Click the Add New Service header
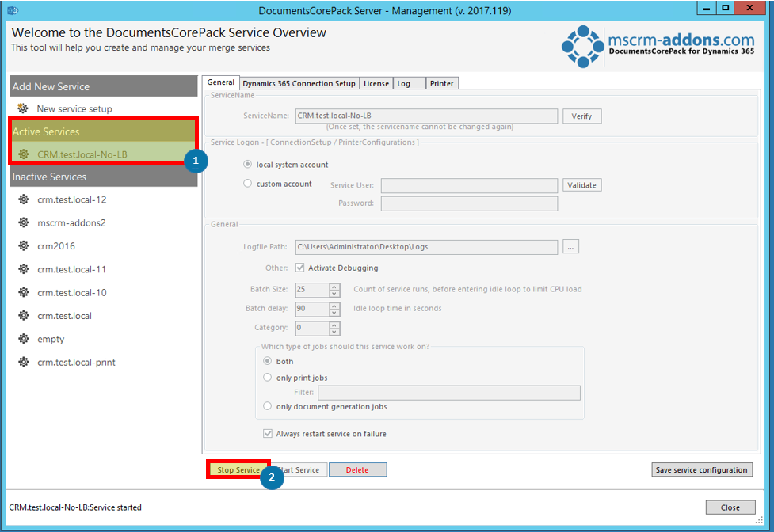Image resolution: width=774 pixels, height=532 pixels. (104, 86)
